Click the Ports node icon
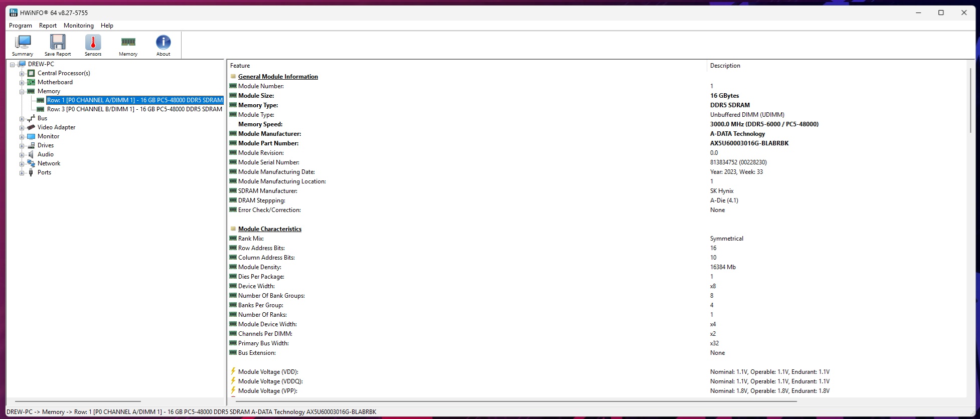Viewport: 980px width, 419px height. click(x=31, y=172)
